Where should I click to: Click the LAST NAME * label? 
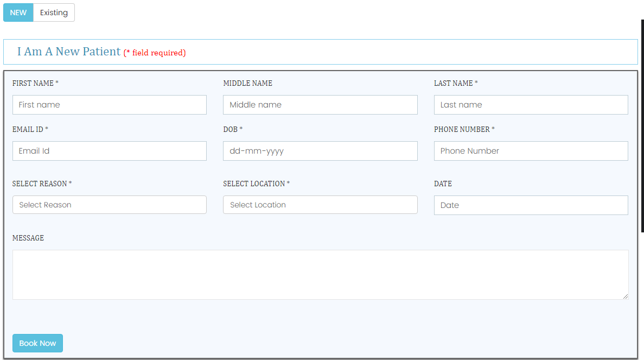point(456,83)
